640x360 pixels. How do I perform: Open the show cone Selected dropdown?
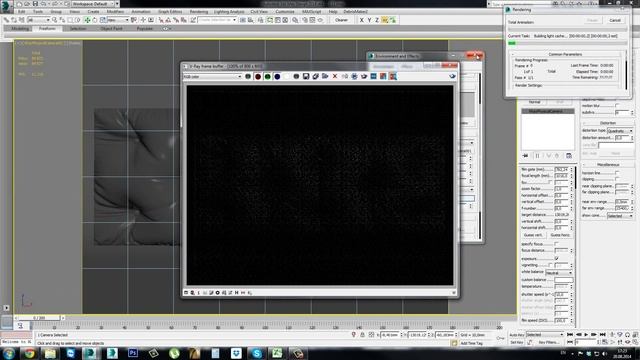pos(620,216)
